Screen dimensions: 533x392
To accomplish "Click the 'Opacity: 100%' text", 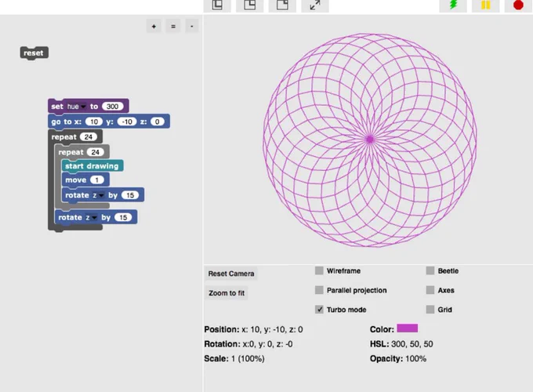I will coord(398,359).
